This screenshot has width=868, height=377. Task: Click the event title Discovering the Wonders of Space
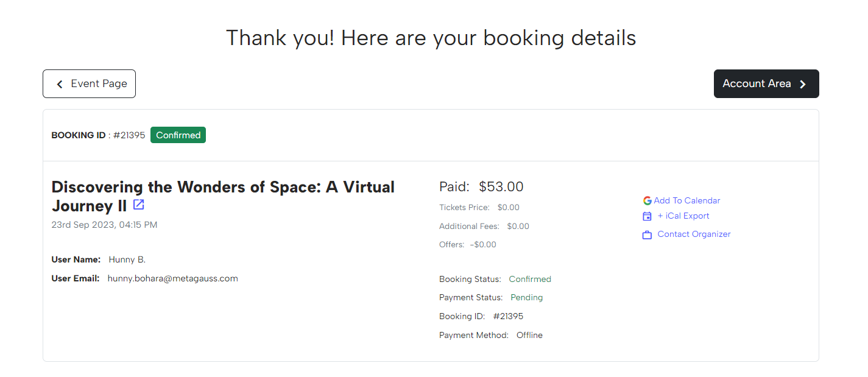[222, 187]
